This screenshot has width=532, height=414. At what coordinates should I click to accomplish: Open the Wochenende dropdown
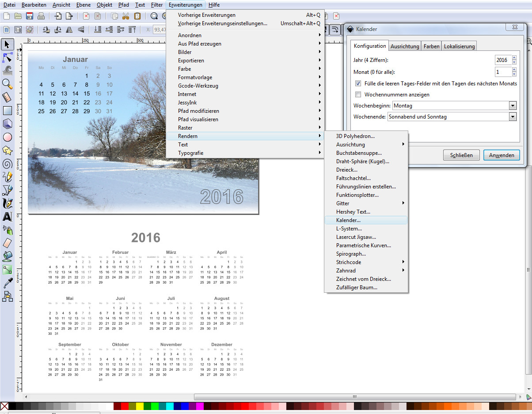(452, 117)
